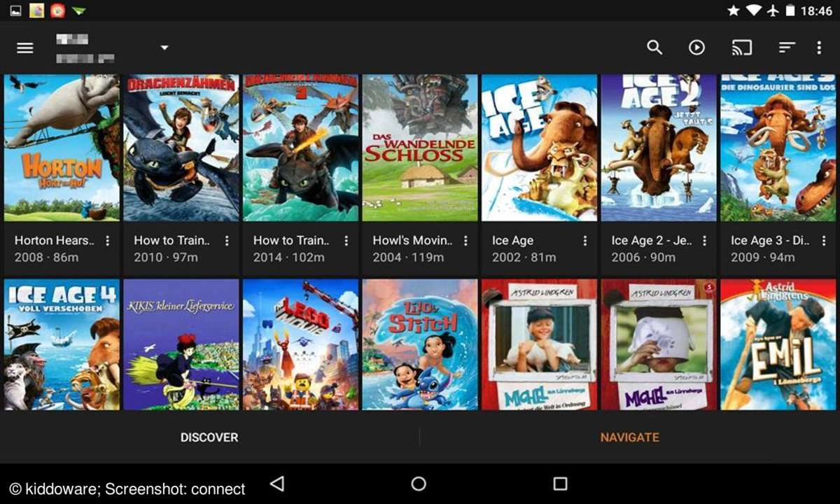Open options for Ice Age 3
Image resolution: width=840 pixels, height=504 pixels.
824,241
